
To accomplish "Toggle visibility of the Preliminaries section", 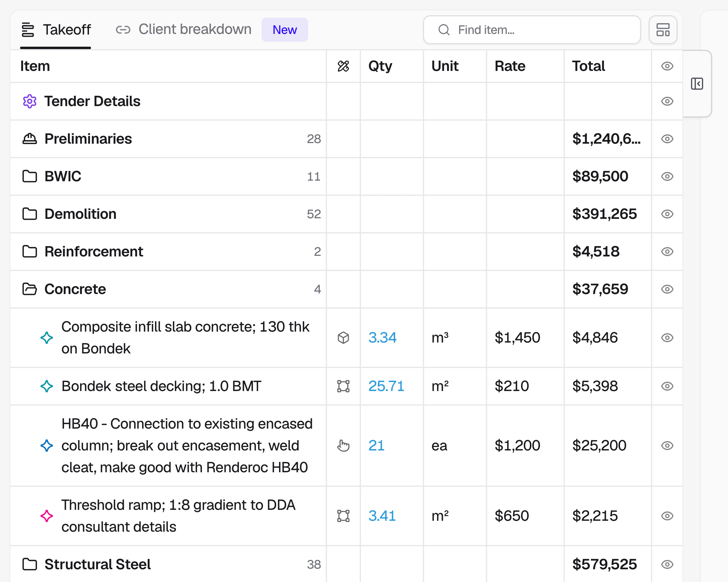I will [667, 139].
